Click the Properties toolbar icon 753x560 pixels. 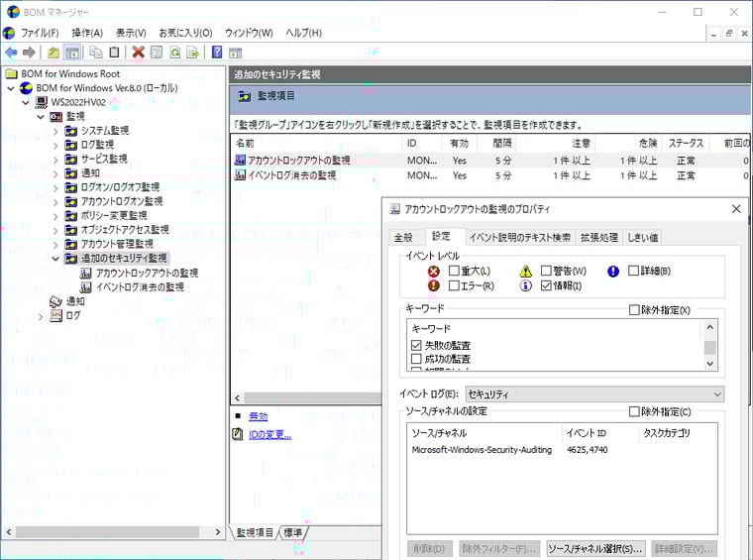pos(157,53)
